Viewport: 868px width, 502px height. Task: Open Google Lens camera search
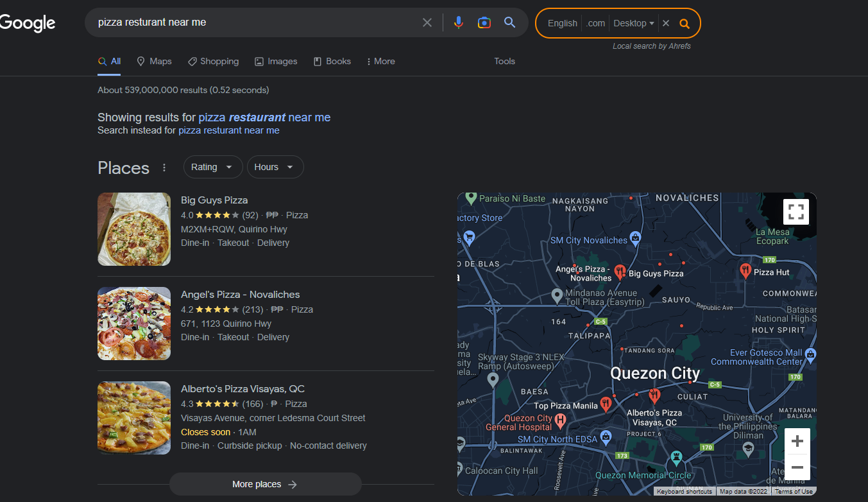coord(484,22)
